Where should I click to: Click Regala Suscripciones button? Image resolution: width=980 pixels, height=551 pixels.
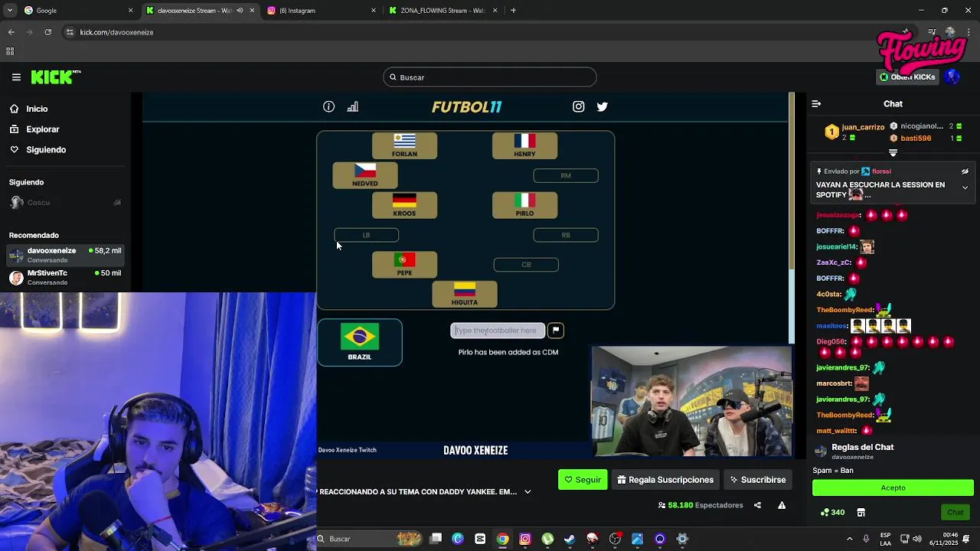click(x=665, y=480)
